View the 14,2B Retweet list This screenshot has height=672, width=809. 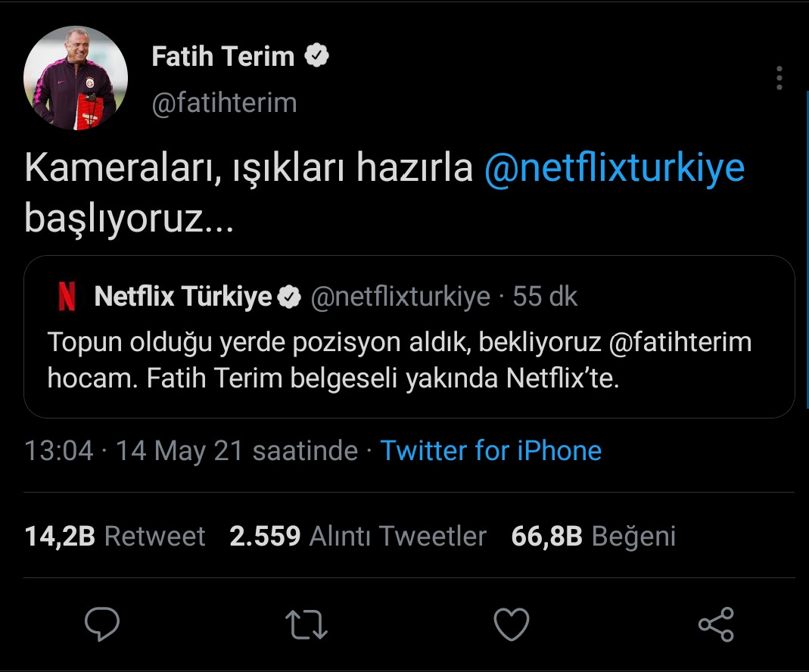pyautogui.click(x=114, y=536)
